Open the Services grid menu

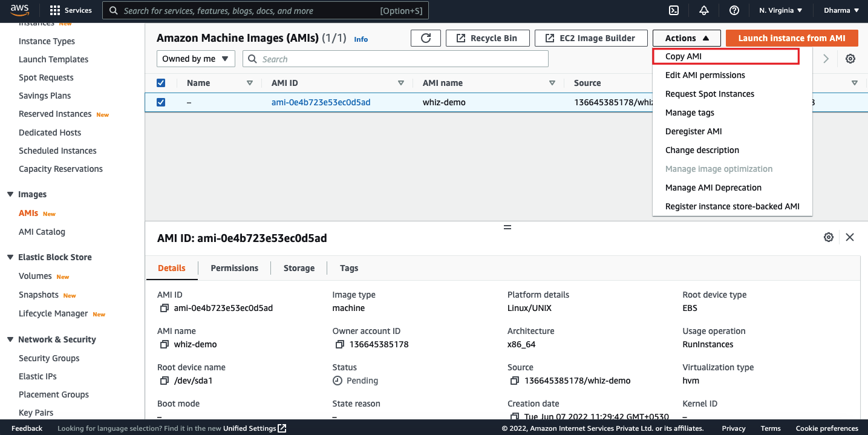click(x=71, y=10)
